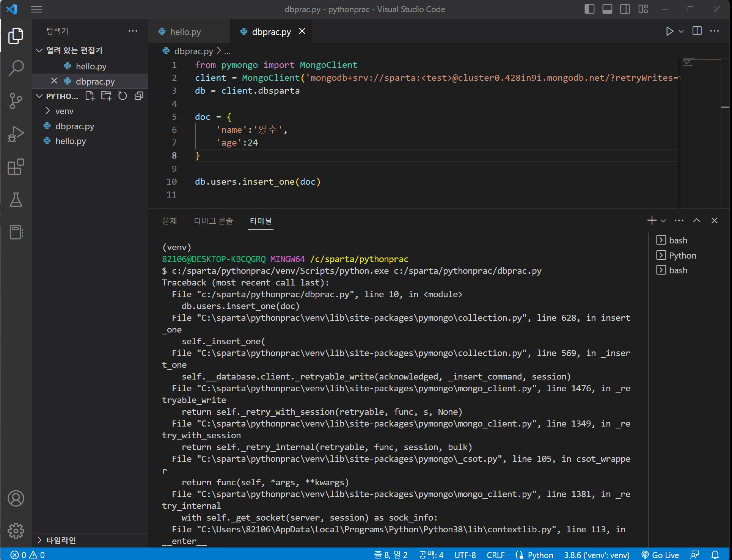Viewport: 732px width, 560px height.
Task: Customize the editor layout
Action: pos(643,9)
